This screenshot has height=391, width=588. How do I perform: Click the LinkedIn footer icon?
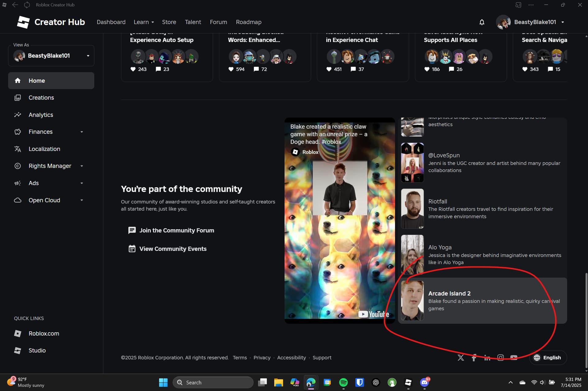point(487,357)
